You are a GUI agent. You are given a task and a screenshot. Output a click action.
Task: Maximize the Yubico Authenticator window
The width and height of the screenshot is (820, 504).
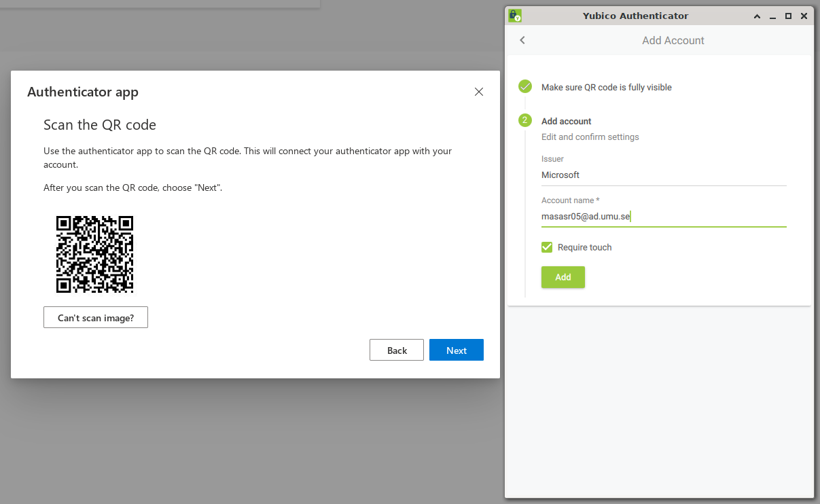coord(789,16)
